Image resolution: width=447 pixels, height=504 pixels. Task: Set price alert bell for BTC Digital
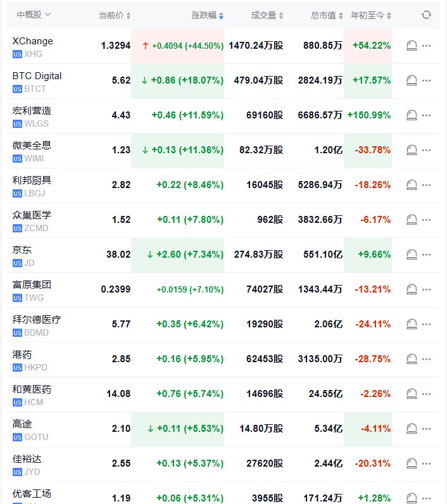tap(412, 80)
